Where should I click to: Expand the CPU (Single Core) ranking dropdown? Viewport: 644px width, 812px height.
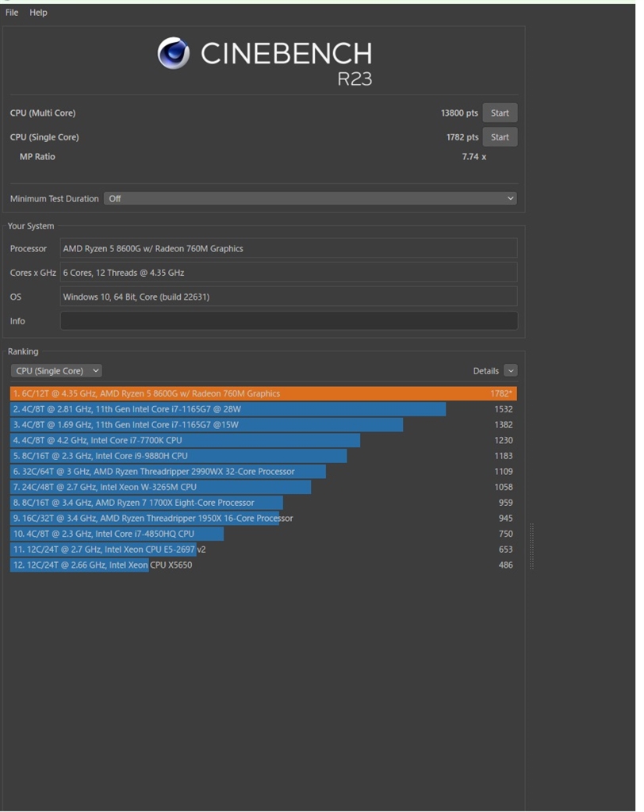tap(56, 371)
